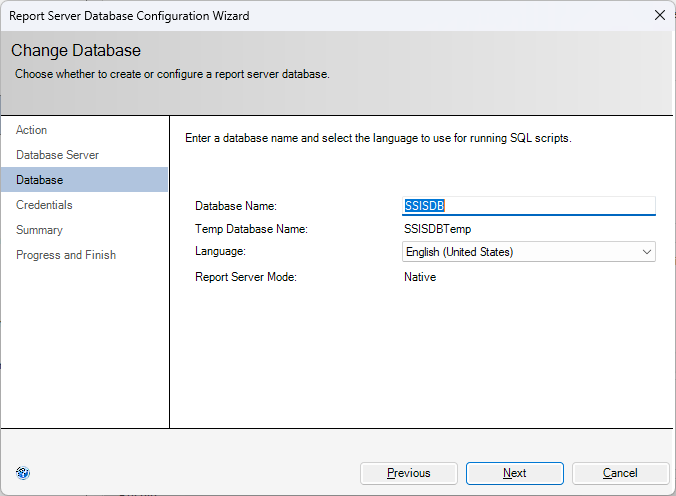The width and height of the screenshot is (676, 496).
Task: Click the Database Name text field
Action: (528, 206)
